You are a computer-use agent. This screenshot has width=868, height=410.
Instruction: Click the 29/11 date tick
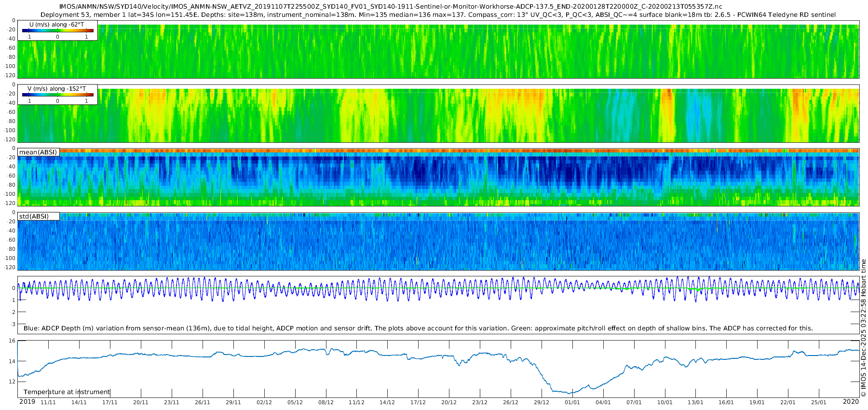(x=233, y=402)
